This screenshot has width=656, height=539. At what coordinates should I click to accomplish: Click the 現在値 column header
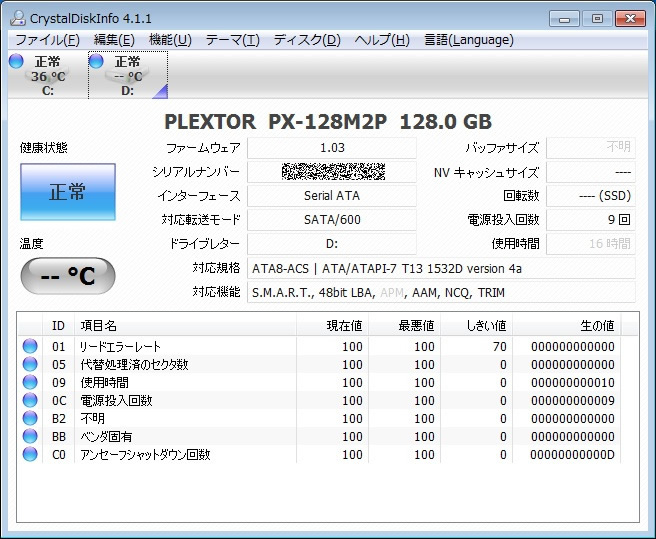click(333, 326)
